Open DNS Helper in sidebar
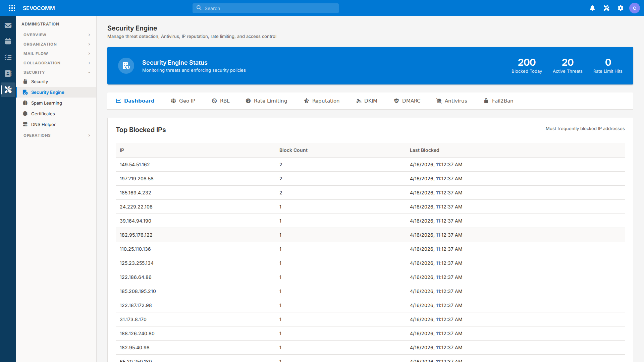Screen dimensions: 644x362 tap(43, 124)
